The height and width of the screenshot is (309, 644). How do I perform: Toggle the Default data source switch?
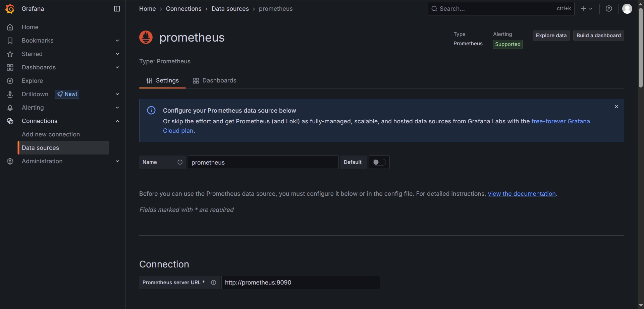point(379,162)
